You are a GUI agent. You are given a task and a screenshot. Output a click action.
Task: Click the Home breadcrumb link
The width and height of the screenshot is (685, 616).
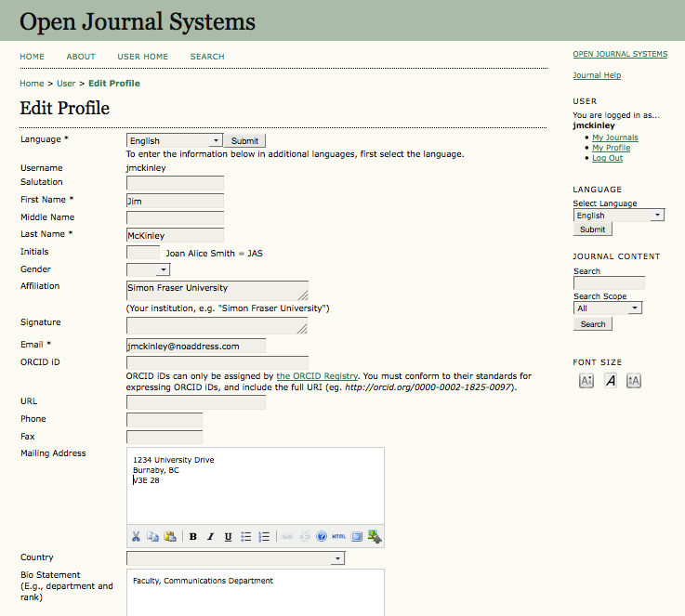click(x=32, y=84)
